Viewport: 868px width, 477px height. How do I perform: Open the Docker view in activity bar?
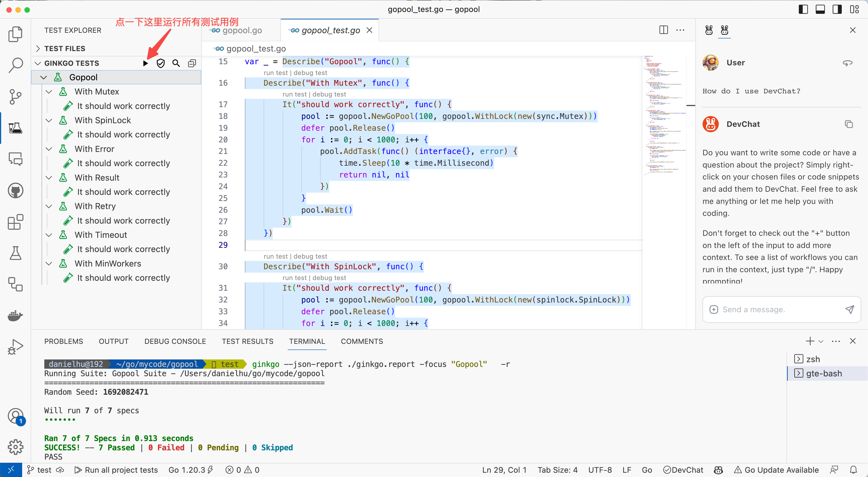click(x=16, y=316)
